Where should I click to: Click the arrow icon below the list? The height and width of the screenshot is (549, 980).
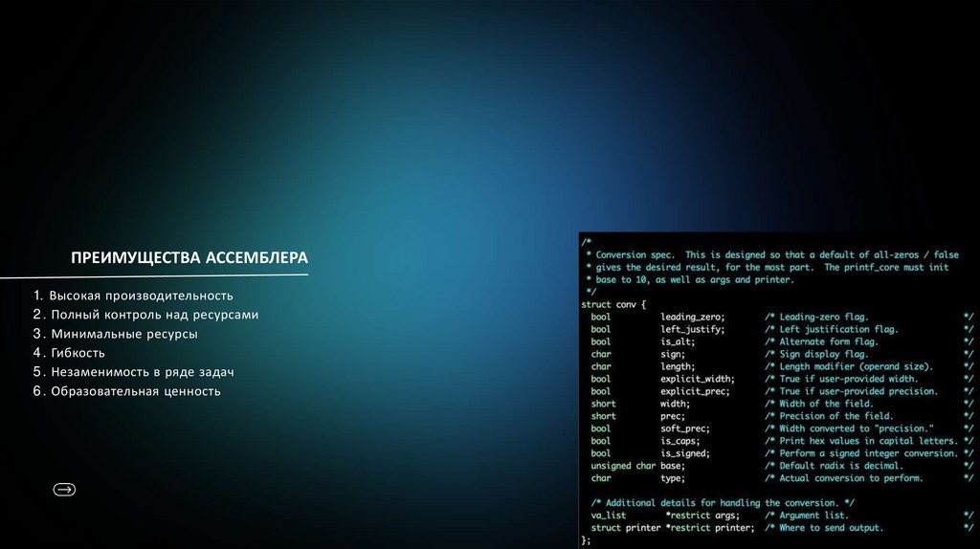(x=64, y=489)
